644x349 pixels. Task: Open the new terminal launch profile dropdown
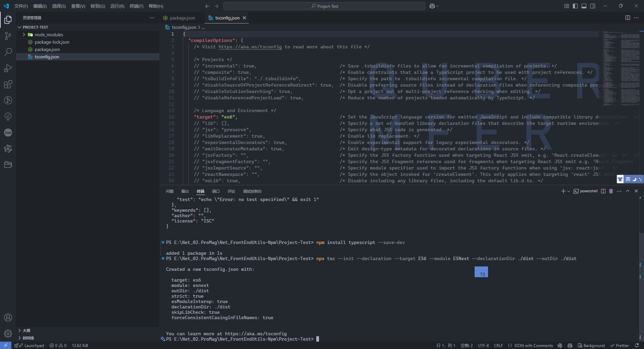569,191
